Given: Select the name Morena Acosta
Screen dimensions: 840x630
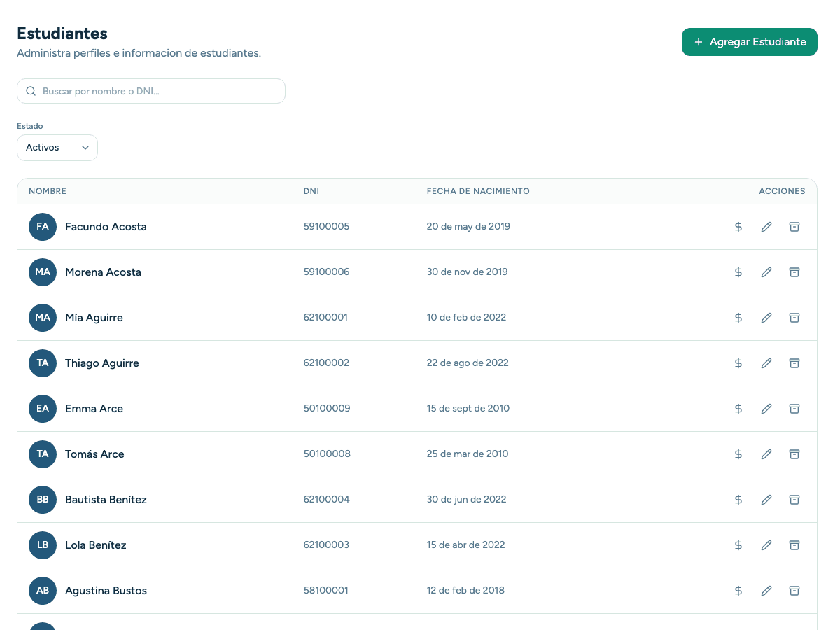Looking at the screenshot, I should tap(103, 272).
